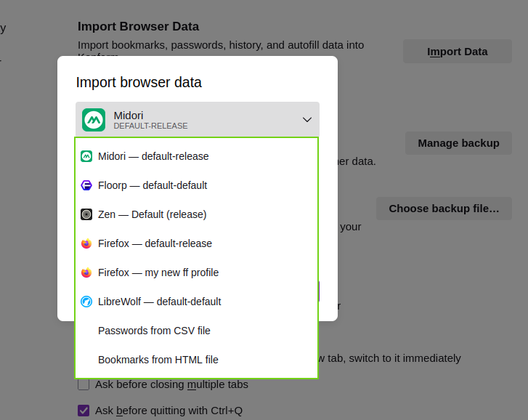Click the large Midori logo in the selector
528x420 pixels.
94,120
